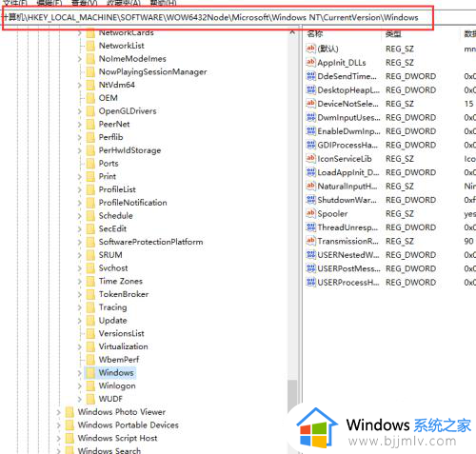This screenshot has width=476, height=454.
Task: Expand the selected Windows key
Action: tap(79, 372)
